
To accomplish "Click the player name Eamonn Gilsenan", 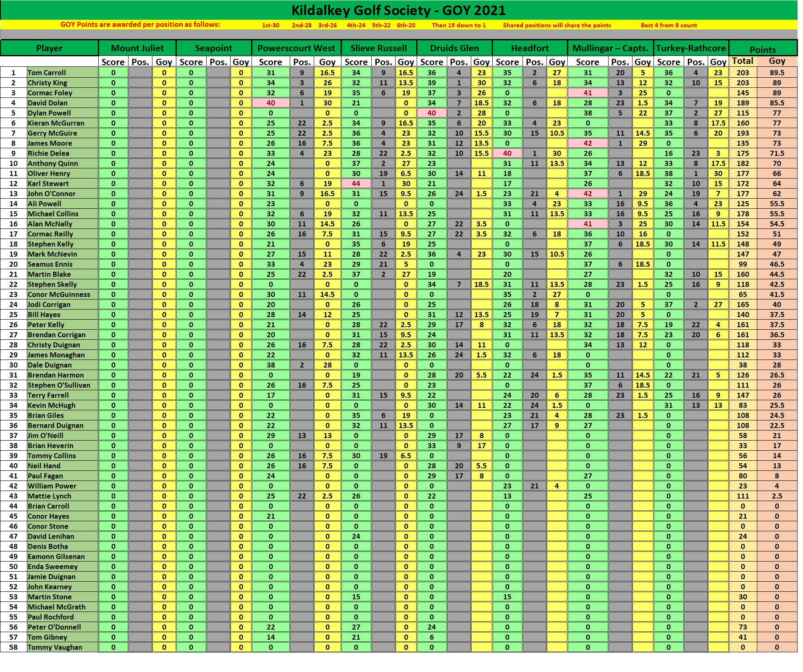I will (56, 556).
